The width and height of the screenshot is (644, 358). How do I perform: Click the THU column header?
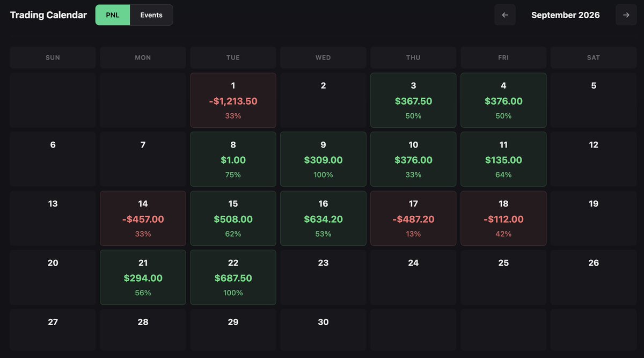(x=413, y=57)
